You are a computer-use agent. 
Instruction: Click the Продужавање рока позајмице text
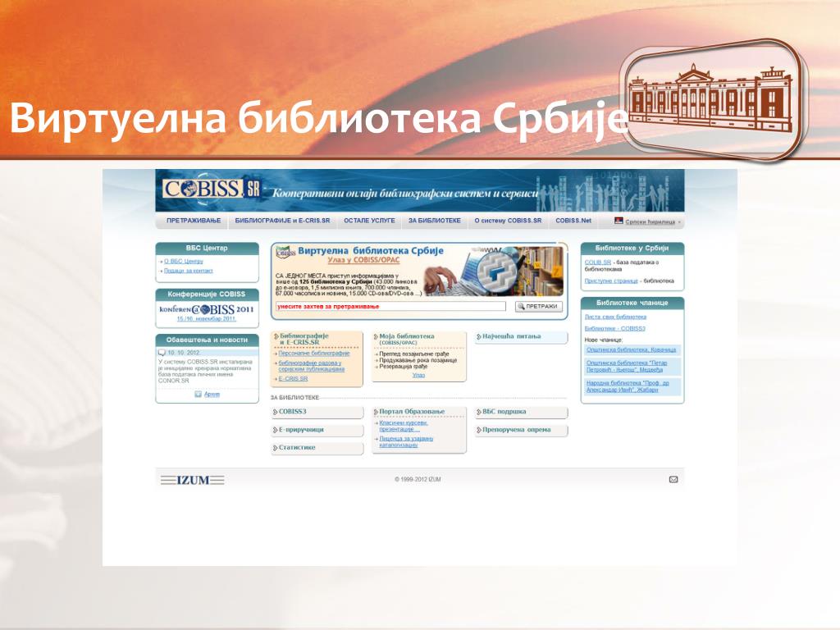click(x=418, y=361)
